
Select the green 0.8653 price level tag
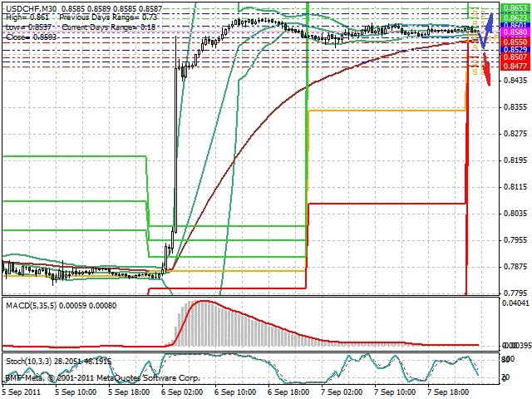point(515,8)
